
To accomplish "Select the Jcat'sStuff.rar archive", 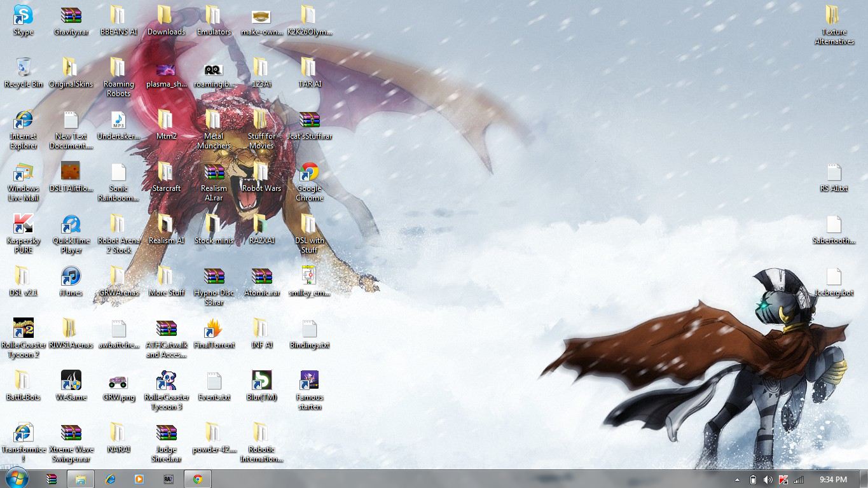I will click(309, 125).
